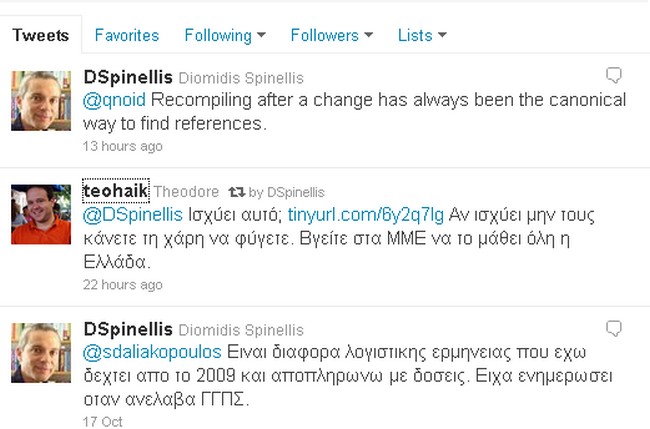This screenshot has height=429, width=650.
Task: Click speech bubble icon on first tweet
Action: pyautogui.click(x=615, y=75)
